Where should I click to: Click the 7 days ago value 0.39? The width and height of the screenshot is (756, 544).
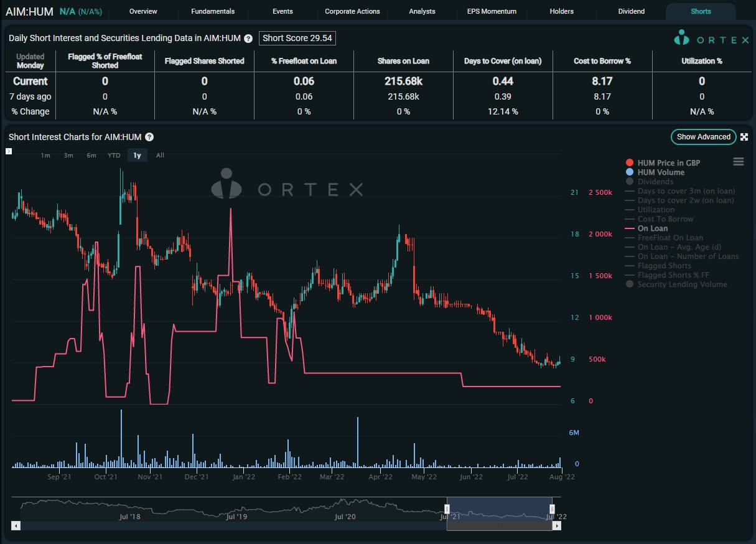(x=503, y=96)
